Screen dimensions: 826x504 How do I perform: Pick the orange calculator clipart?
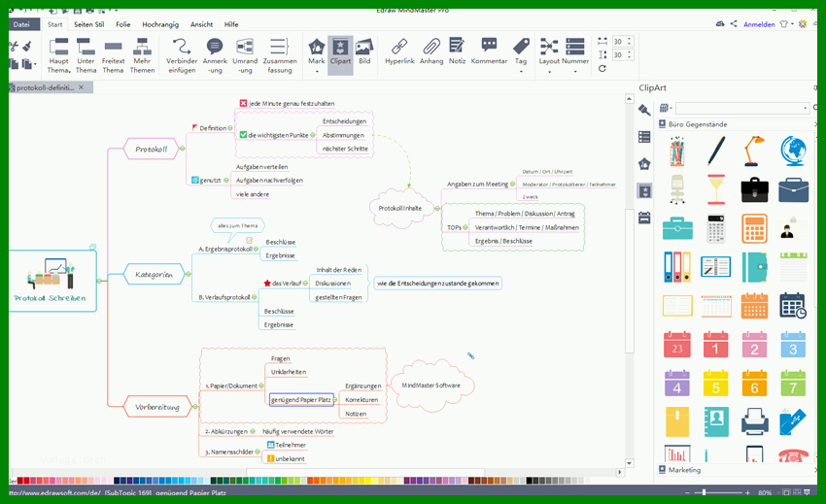[754, 228]
